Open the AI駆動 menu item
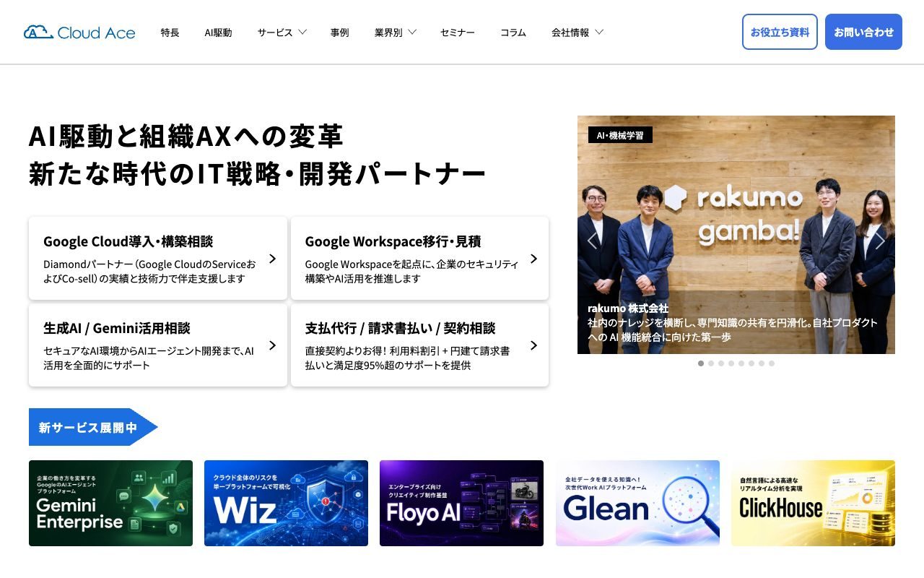924x578 pixels. [218, 33]
